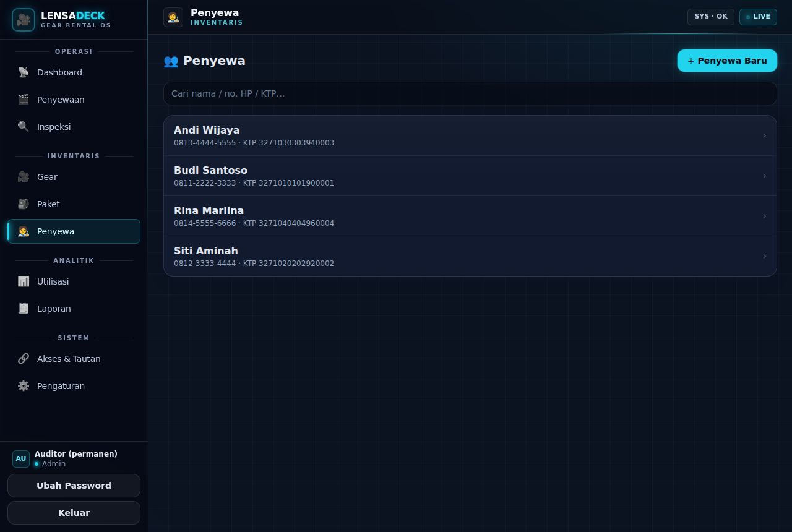Open Pengaturan via the gear icon

[24, 386]
